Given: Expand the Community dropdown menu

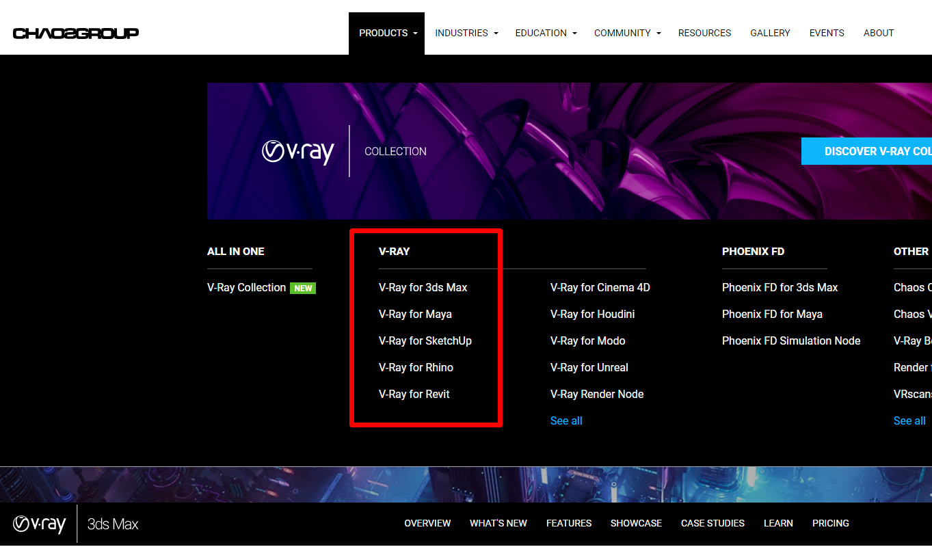Looking at the screenshot, I should 627,33.
